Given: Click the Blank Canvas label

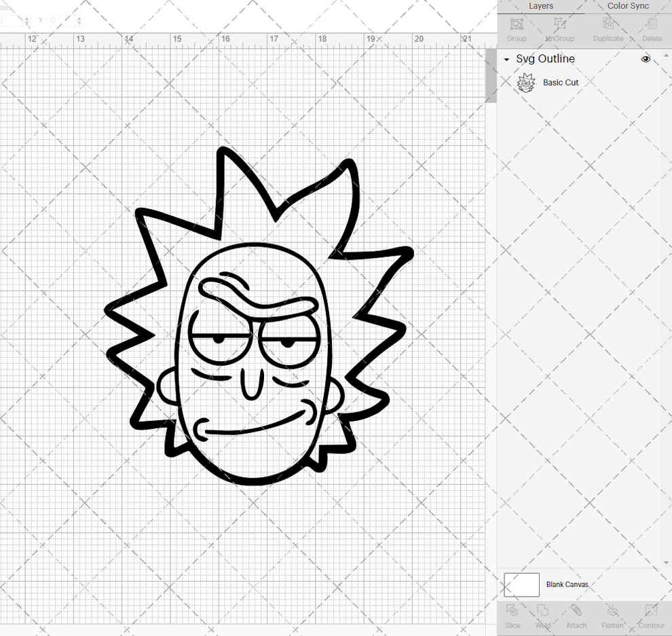Looking at the screenshot, I should coord(567,584).
